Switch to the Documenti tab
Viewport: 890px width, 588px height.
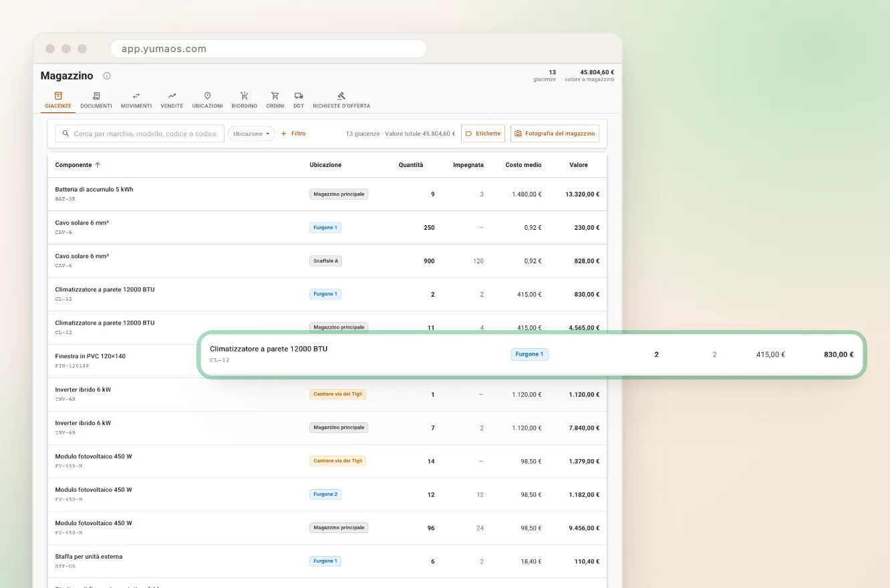coord(96,101)
